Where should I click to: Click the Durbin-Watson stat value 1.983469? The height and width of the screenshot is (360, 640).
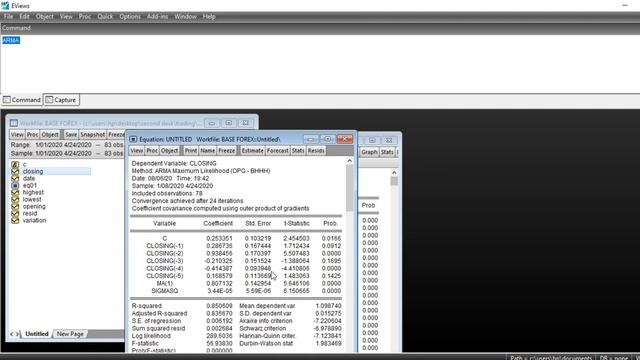point(328,343)
